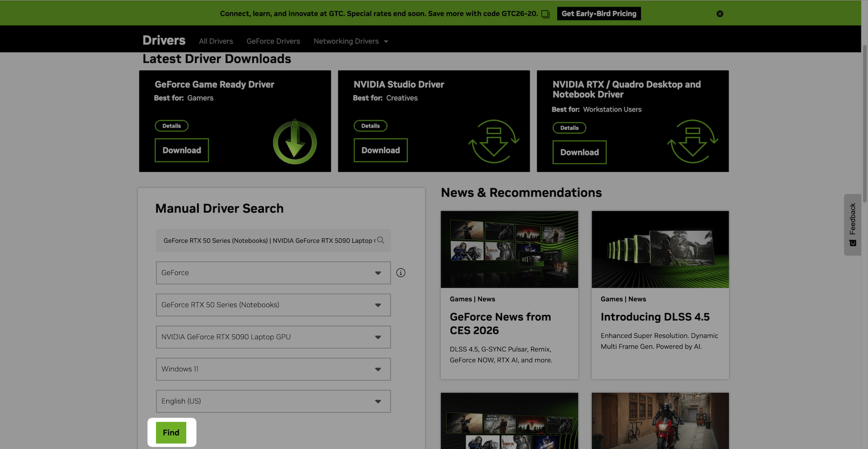Open the GeForce News from CES 2026 thumbnail

509,249
